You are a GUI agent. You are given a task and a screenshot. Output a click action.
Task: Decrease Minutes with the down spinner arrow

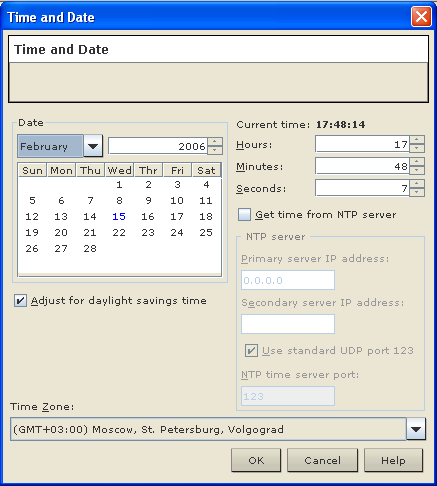point(417,170)
